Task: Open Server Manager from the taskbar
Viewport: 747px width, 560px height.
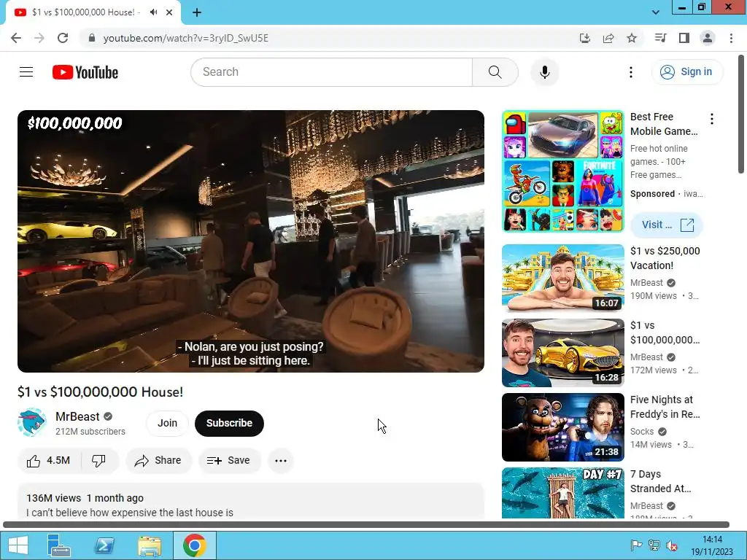Action: pos(59,545)
